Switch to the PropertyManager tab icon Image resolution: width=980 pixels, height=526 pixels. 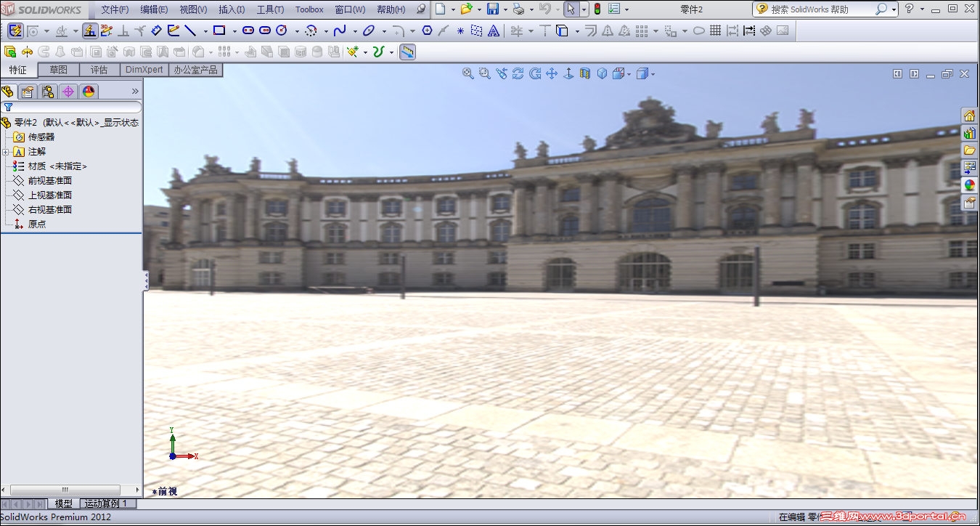pos(28,92)
